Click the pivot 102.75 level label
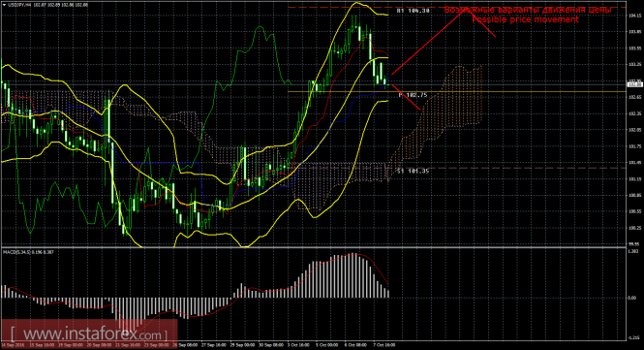The height and width of the screenshot is (350, 644). point(413,95)
